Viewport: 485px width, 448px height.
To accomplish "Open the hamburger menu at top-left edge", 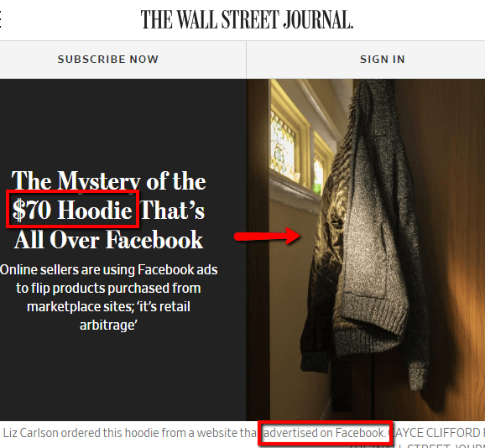I will (1, 19).
